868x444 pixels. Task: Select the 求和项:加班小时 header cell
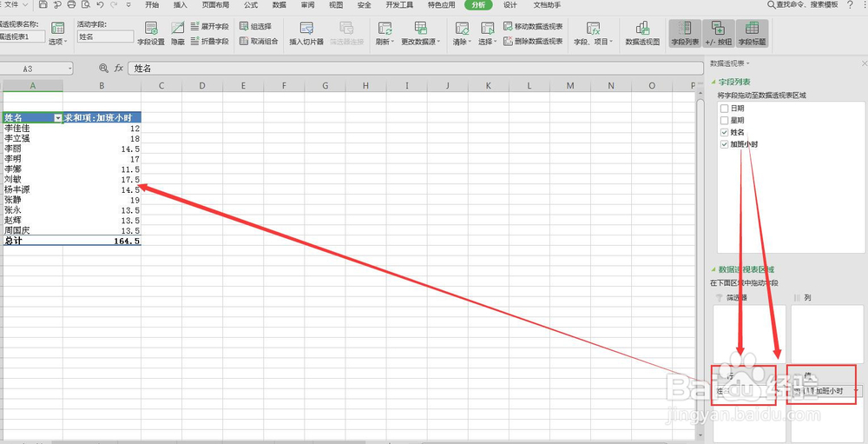tap(102, 118)
